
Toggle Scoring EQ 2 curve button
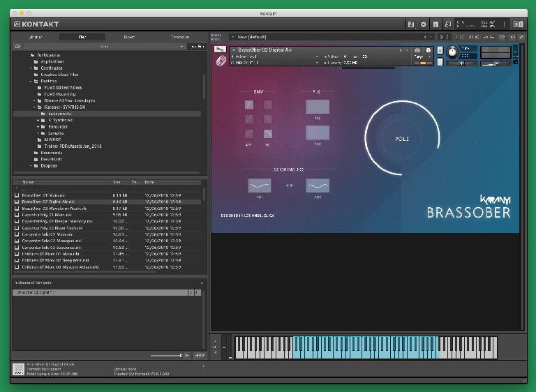click(x=318, y=186)
